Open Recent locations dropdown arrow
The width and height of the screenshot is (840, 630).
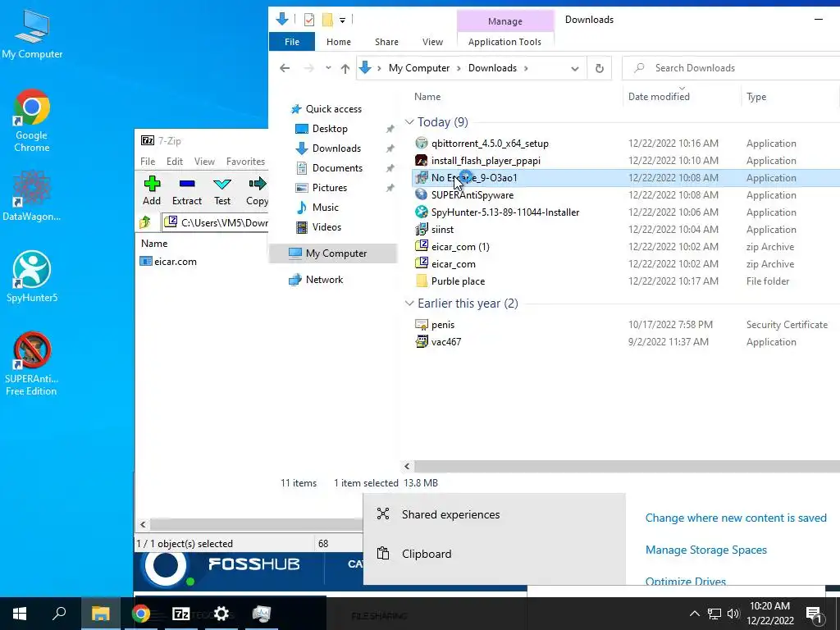(x=328, y=68)
